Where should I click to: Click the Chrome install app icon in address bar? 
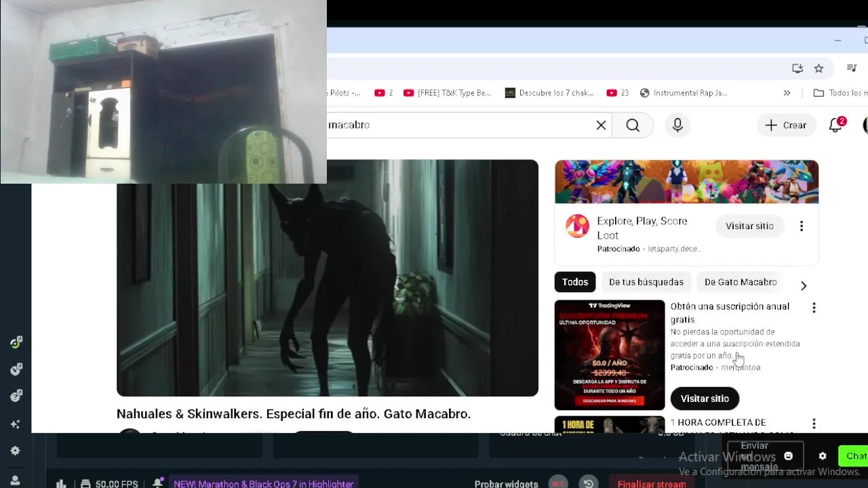point(797,68)
